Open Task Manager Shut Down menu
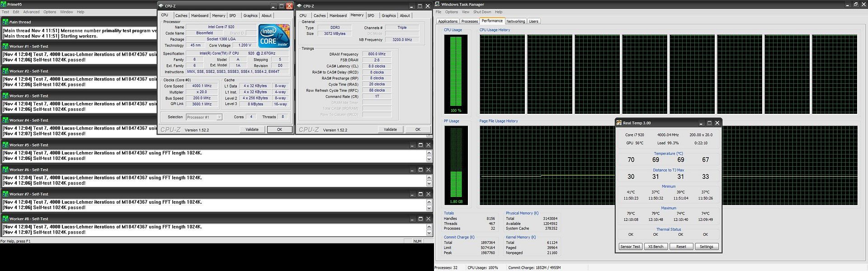Image resolution: width=868 pixels, height=271 pixels. click(482, 12)
